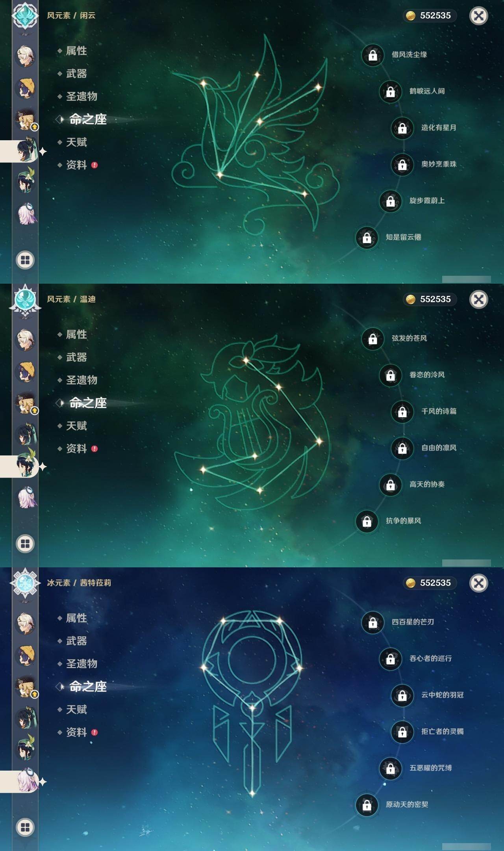Open 天赋 menu on the 闲云 screen
The height and width of the screenshot is (851, 504).
[x=76, y=142]
